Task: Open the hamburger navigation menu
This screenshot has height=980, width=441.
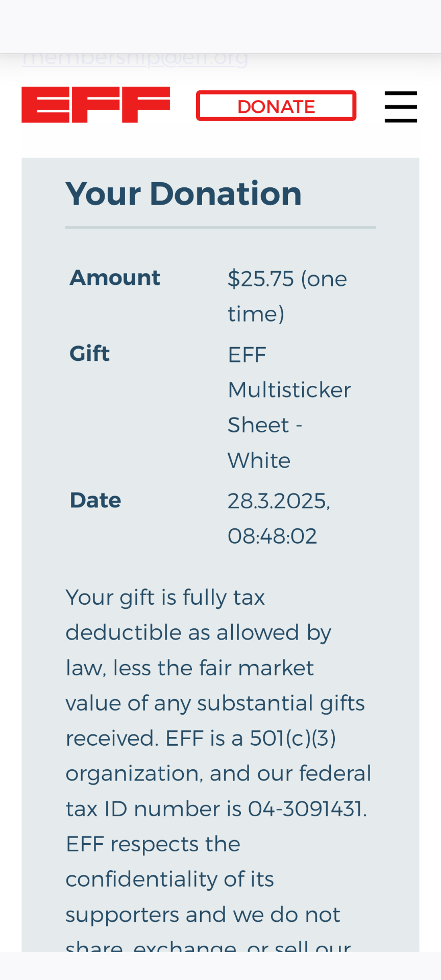Action: [x=401, y=107]
